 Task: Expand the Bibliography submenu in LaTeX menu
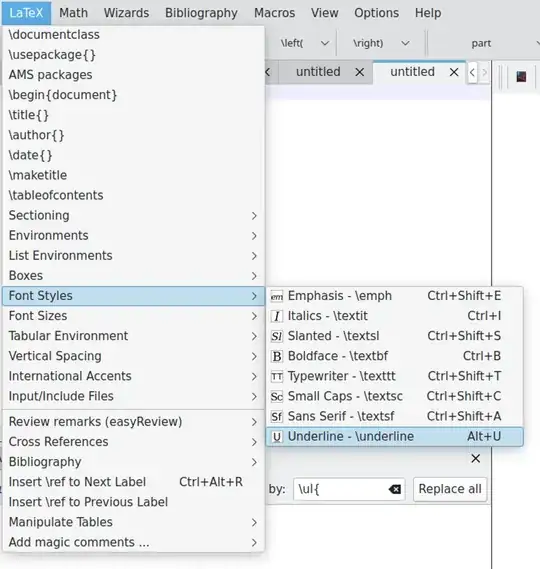tap(134, 462)
